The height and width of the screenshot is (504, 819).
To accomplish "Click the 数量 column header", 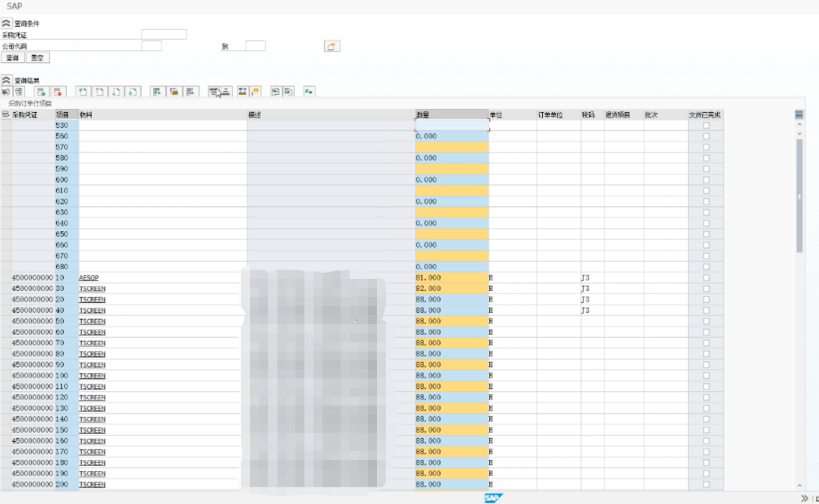I will 452,114.
